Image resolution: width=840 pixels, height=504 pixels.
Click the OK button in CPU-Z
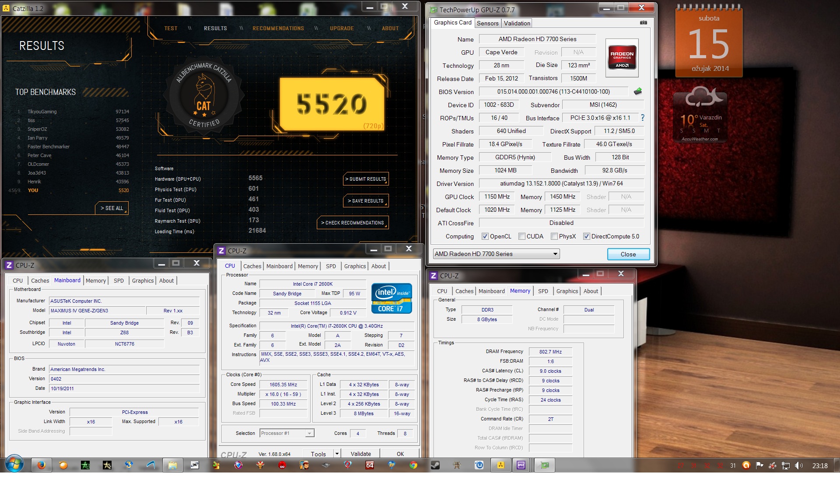coord(400,454)
